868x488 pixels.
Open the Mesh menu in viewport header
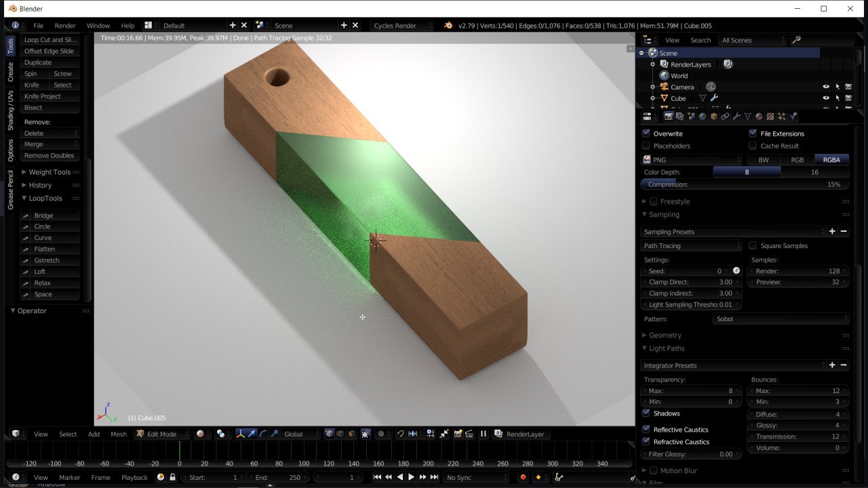pyautogui.click(x=119, y=434)
